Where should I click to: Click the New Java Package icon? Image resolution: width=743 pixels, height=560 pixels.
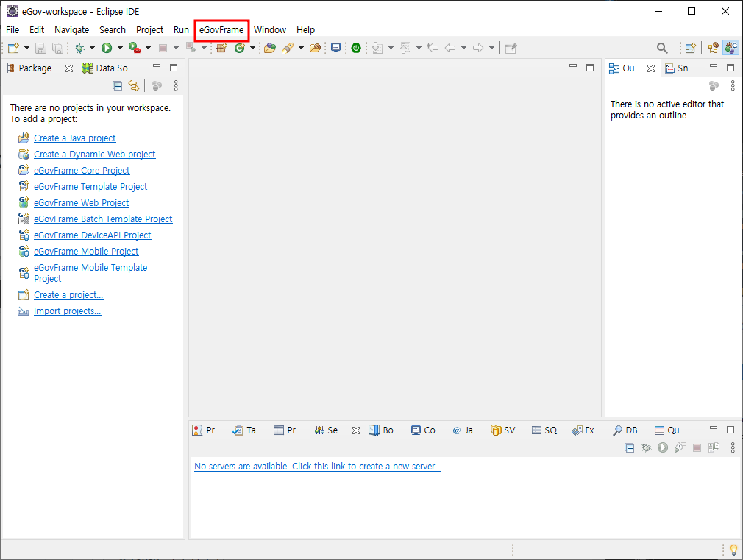(221, 48)
